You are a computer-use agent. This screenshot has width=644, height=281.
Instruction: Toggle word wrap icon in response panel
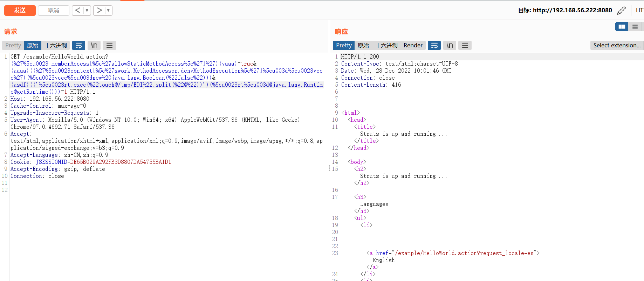(x=434, y=45)
